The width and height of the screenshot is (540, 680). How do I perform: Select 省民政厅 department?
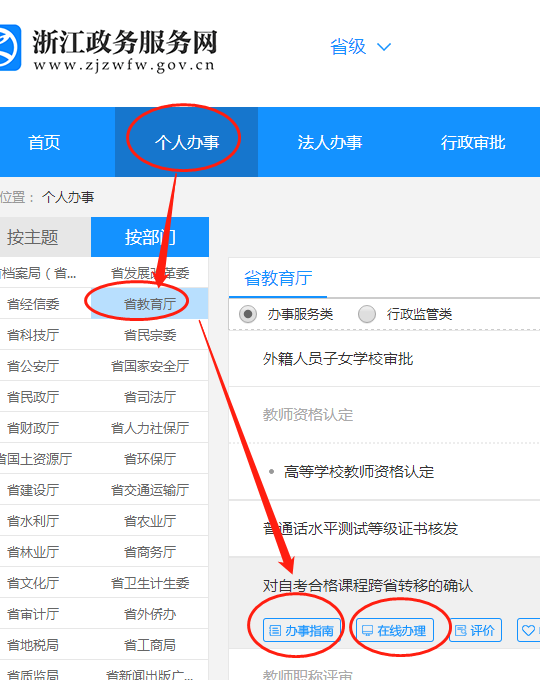tap(33, 397)
